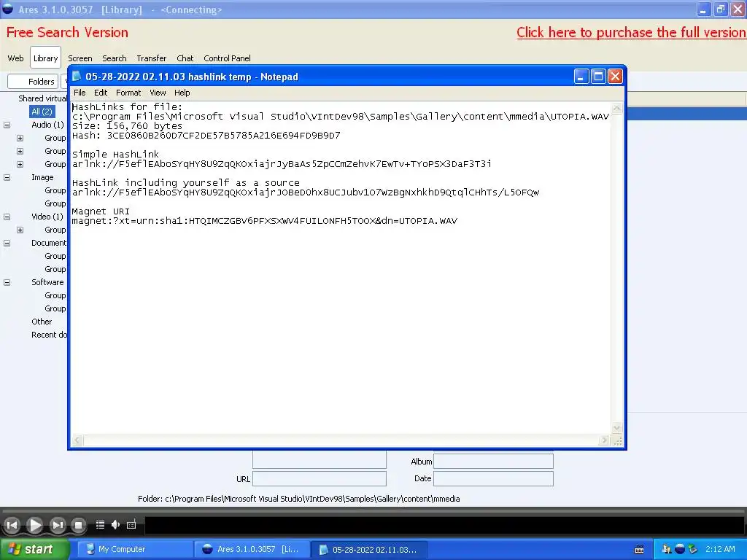Switch to Ares Web tab
The image size is (747, 560).
(x=15, y=58)
